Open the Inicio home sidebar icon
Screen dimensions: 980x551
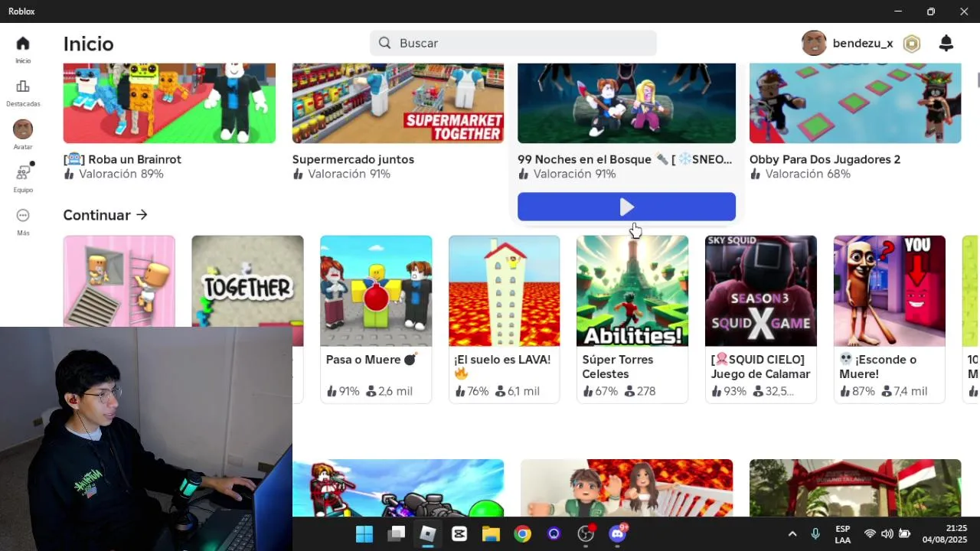[23, 44]
